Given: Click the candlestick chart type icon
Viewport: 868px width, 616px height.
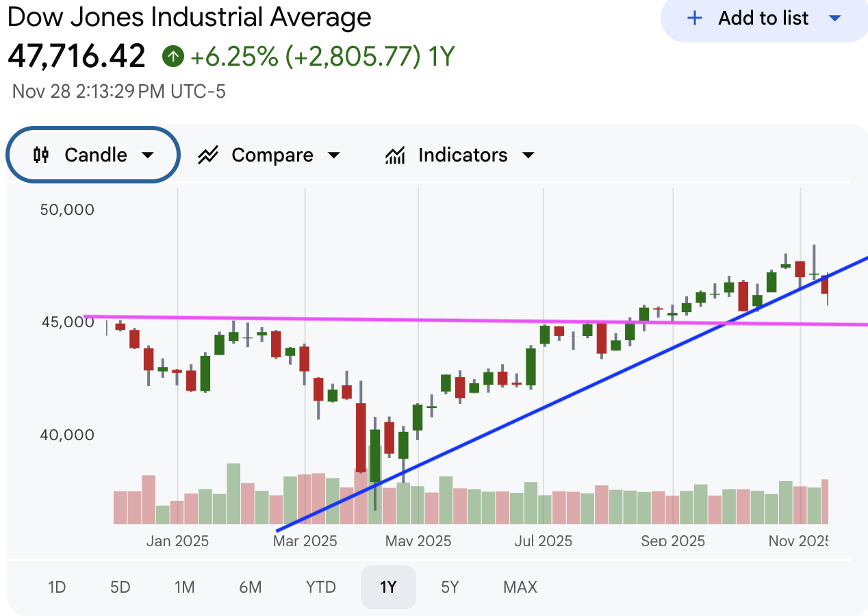Looking at the screenshot, I should click(41, 155).
